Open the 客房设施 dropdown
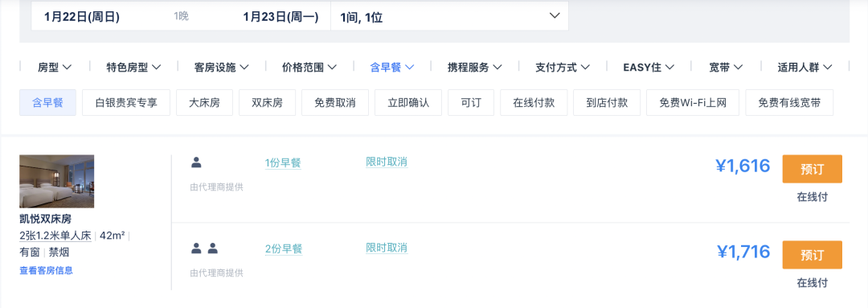This screenshot has width=868, height=308. tap(222, 68)
